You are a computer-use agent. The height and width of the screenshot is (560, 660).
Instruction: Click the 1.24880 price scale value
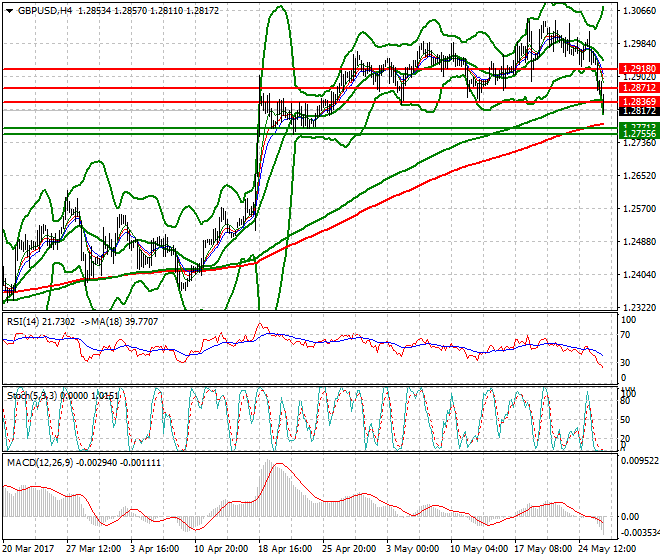(x=639, y=242)
